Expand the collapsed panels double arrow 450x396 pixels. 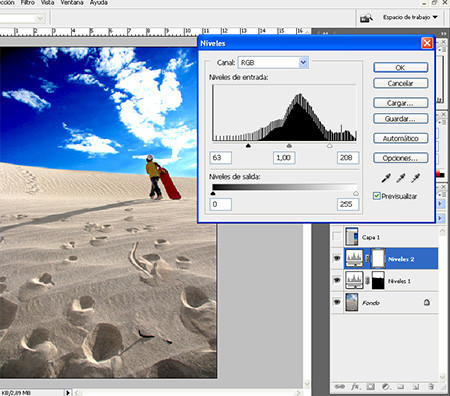pyautogui.click(x=443, y=33)
